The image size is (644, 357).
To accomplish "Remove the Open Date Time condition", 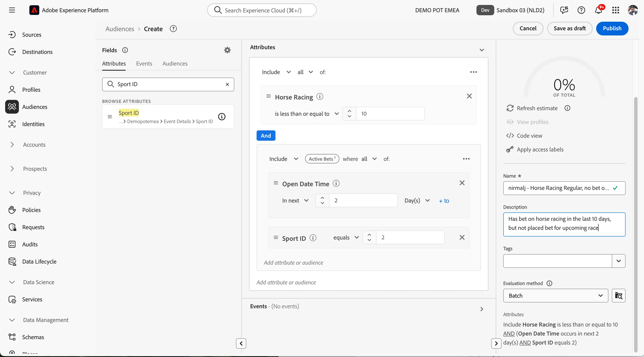I will click(x=462, y=183).
